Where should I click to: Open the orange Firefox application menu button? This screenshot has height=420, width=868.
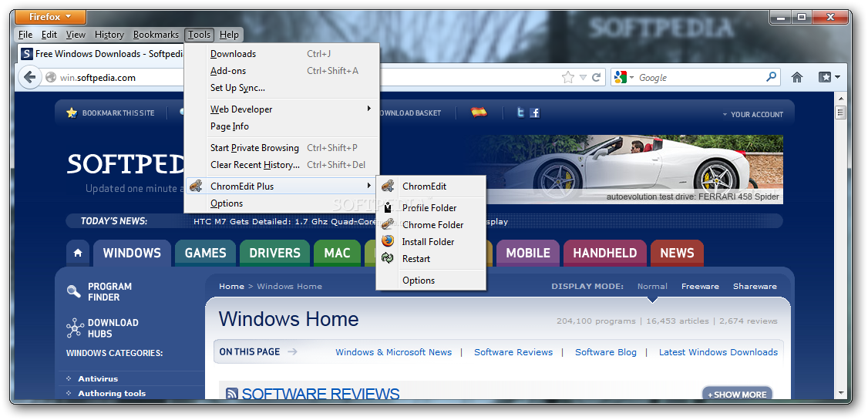50,17
